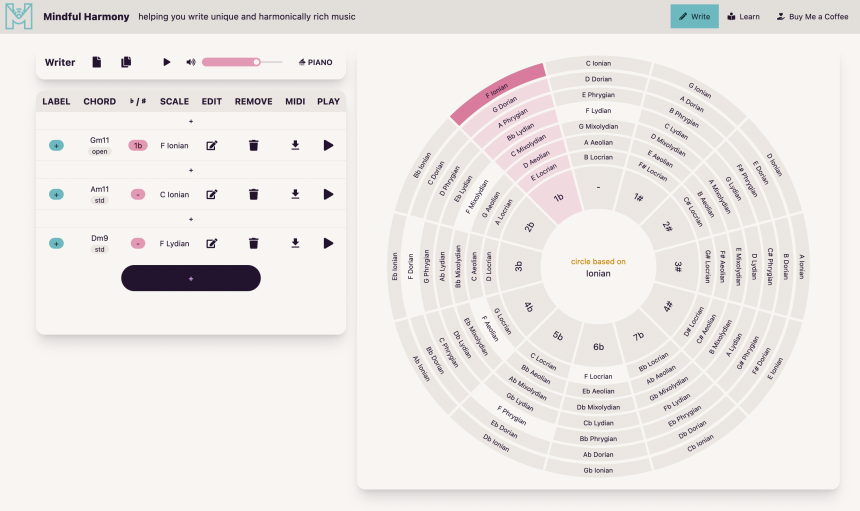Download MIDI for the Dm9 chord

tap(295, 243)
